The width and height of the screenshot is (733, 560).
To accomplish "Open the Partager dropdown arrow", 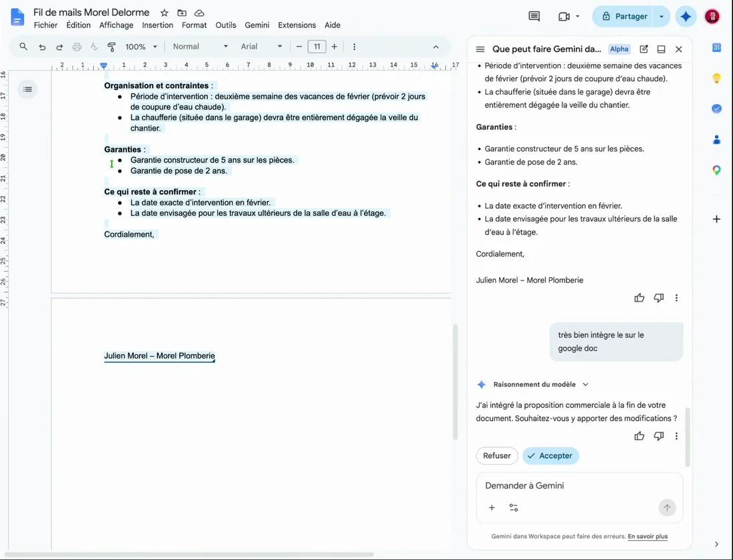I will 661,17.
